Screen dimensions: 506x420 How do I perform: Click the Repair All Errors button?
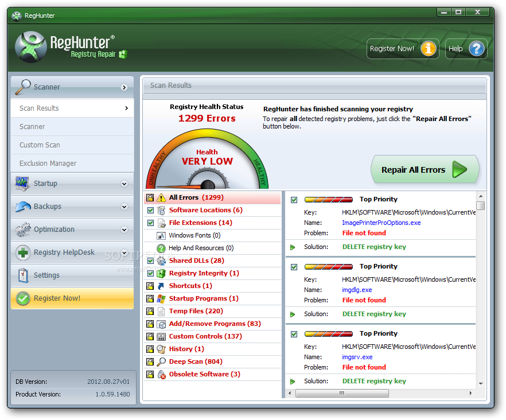coord(425,169)
